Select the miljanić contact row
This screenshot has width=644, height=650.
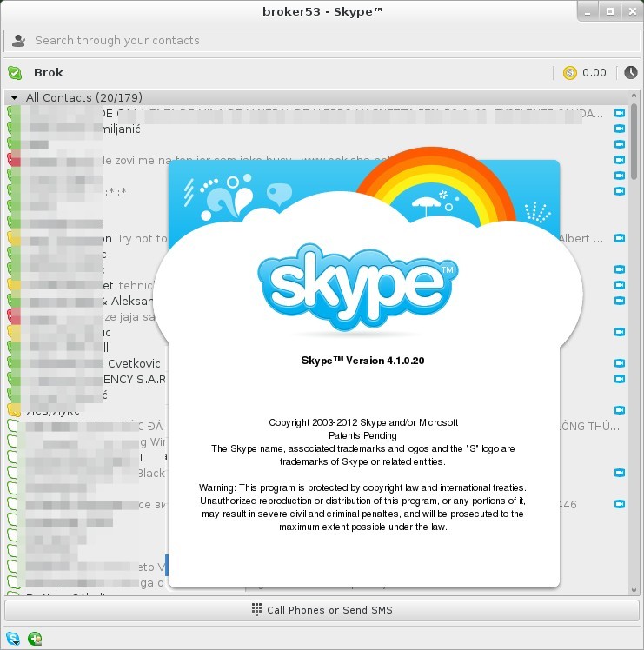click(317, 129)
